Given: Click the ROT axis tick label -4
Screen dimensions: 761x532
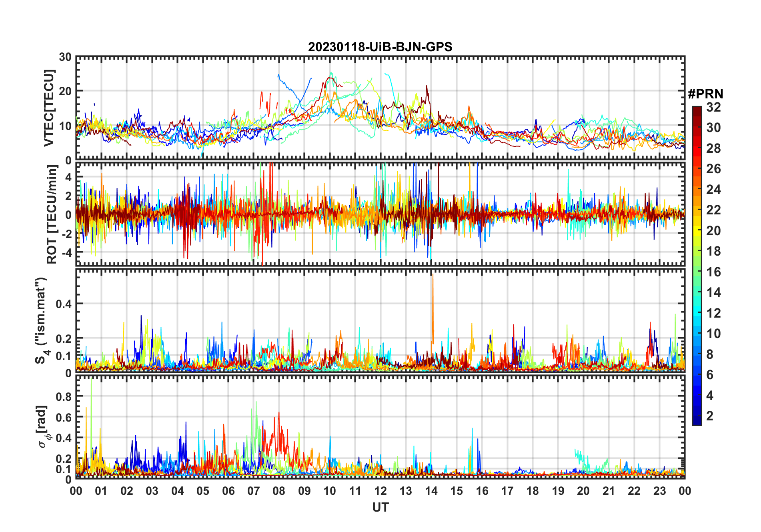Looking at the screenshot, I should (x=66, y=252).
